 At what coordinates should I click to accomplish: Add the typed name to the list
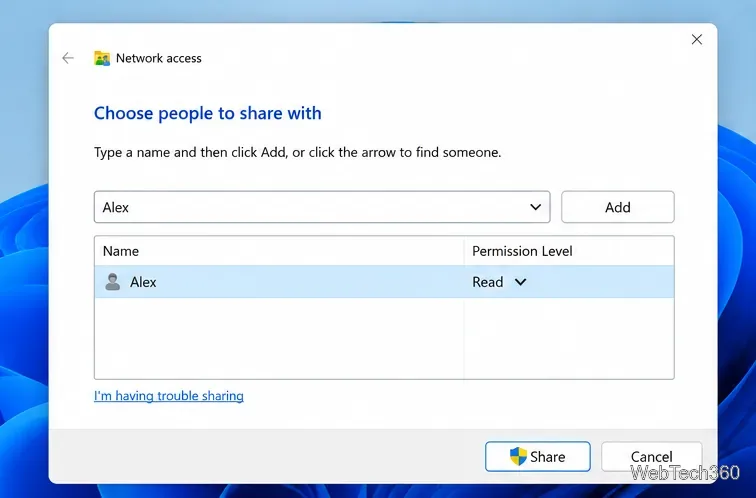pyautogui.click(x=618, y=207)
